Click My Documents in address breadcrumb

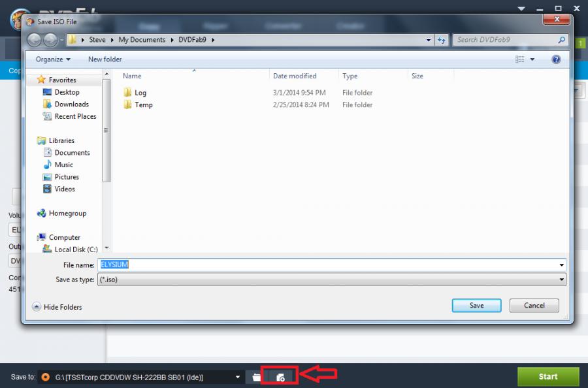tap(142, 40)
